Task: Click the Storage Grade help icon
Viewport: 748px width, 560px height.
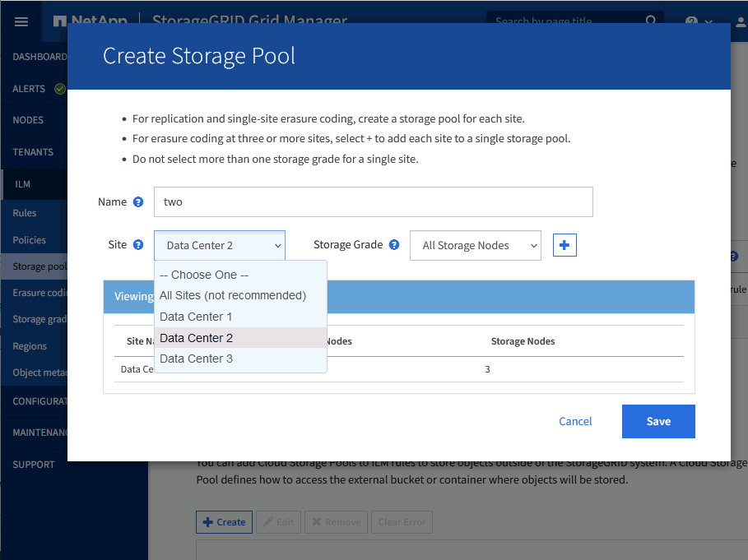Action: click(x=394, y=245)
